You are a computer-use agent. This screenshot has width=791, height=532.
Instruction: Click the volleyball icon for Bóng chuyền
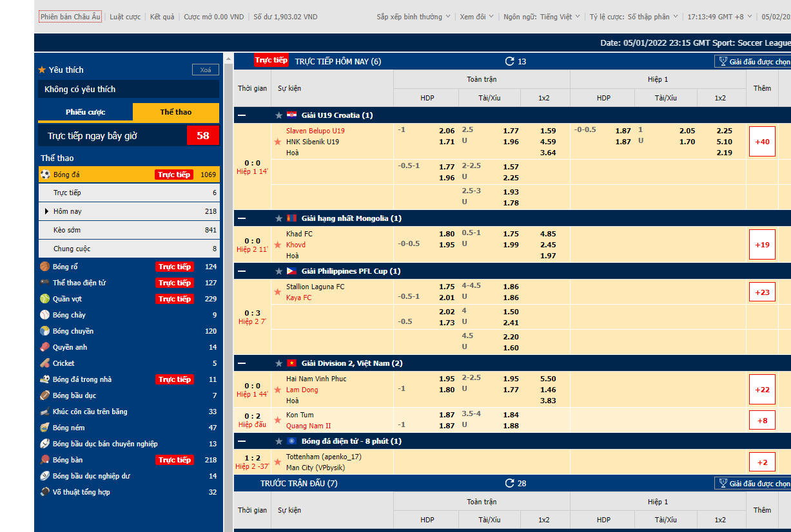pyautogui.click(x=44, y=331)
